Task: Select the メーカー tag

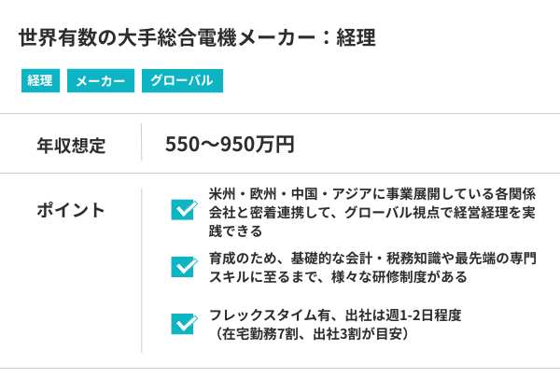Action: pos(100,81)
